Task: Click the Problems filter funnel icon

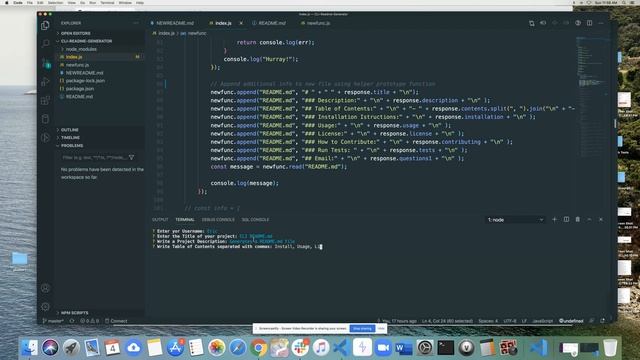Action: (x=131, y=157)
